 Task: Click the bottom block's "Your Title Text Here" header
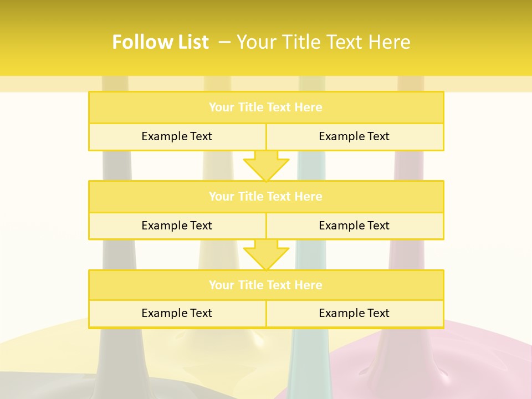pyautogui.click(x=265, y=285)
